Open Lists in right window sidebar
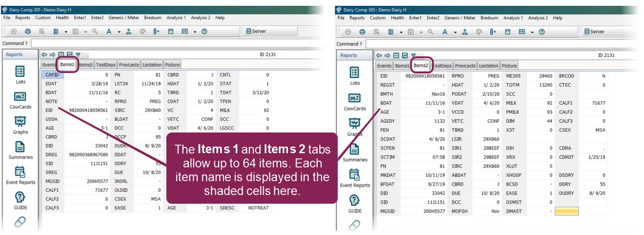Viewport: 644px width, 235px height. [355, 76]
